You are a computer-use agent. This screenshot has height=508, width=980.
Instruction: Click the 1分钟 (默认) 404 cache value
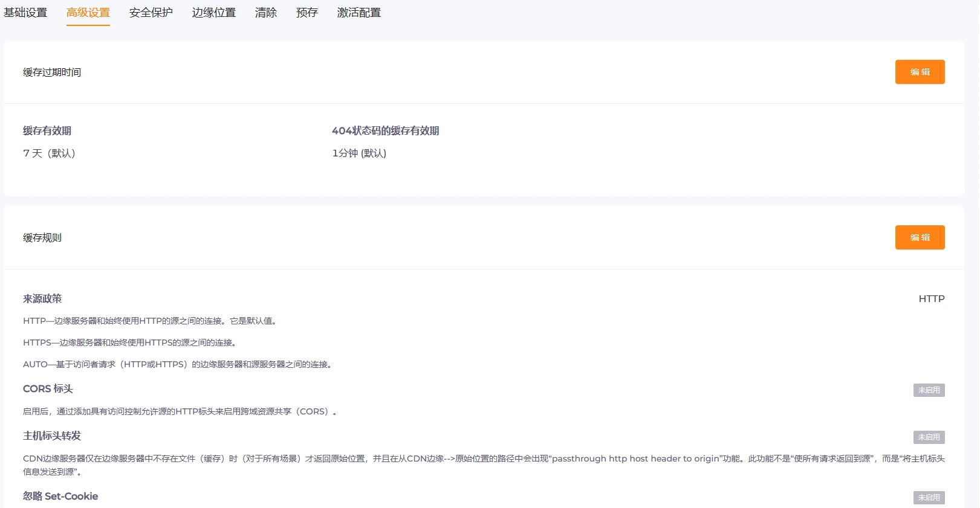tap(359, 153)
